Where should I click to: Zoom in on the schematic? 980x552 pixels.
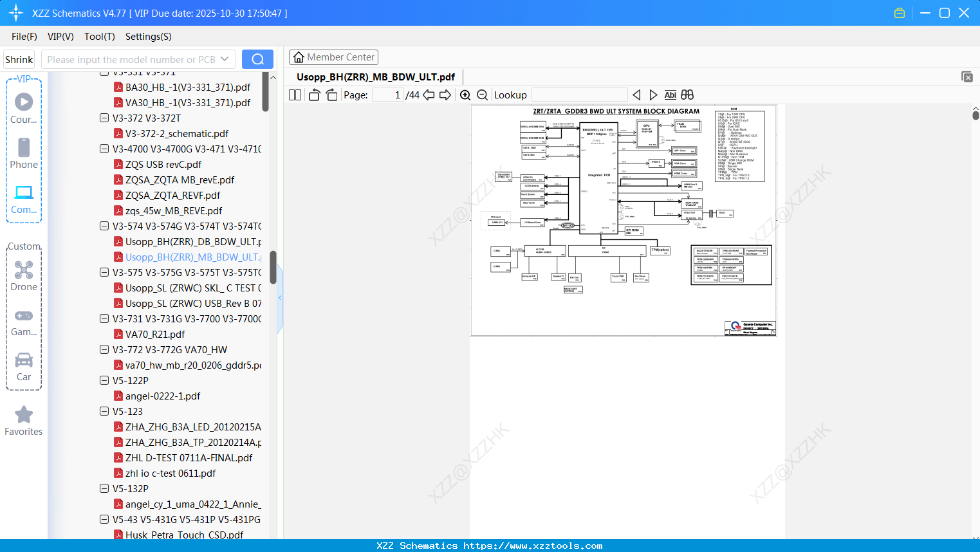coord(465,95)
